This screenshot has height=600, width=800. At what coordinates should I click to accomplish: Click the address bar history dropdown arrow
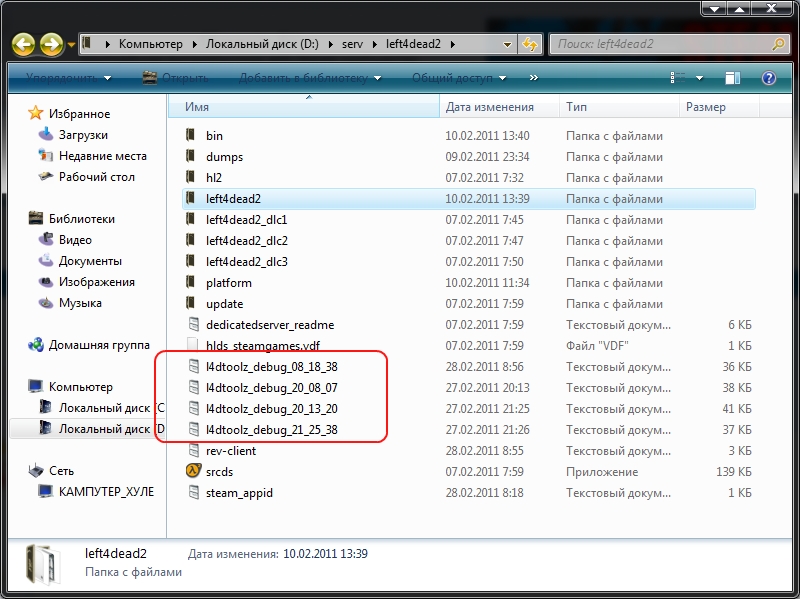tap(507, 44)
